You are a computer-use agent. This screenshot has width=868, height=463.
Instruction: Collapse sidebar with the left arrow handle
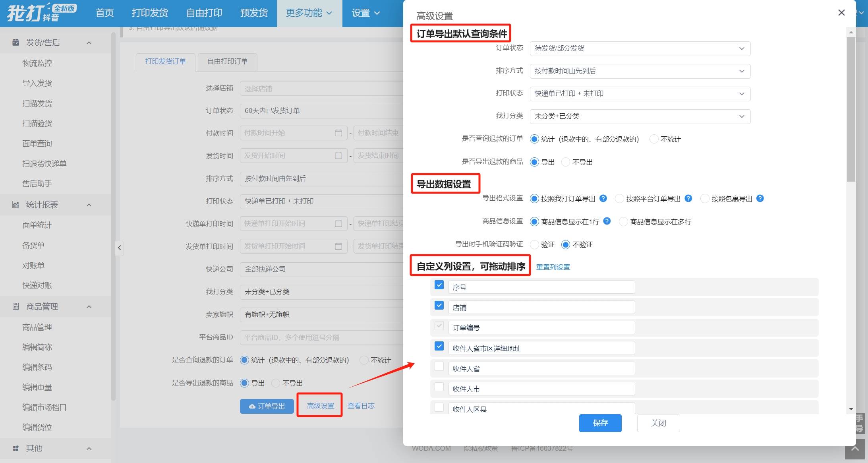pyautogui.click(x=119, y=248)
